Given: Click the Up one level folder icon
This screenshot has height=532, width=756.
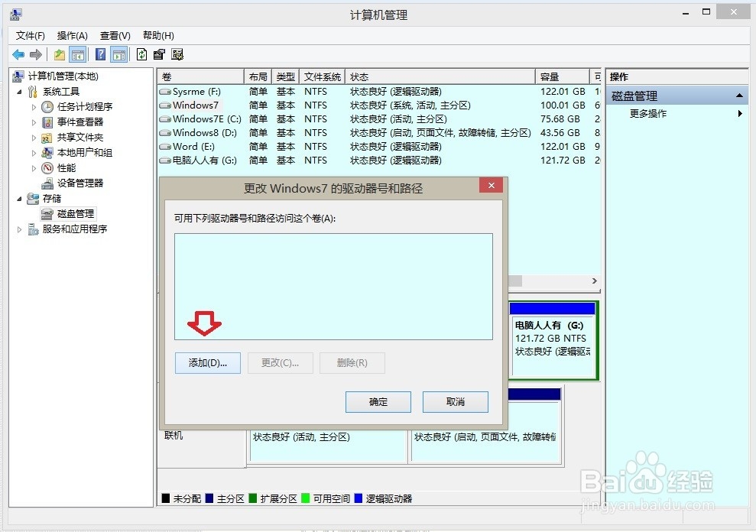Looking at the screenshot, I should [60, 54].
